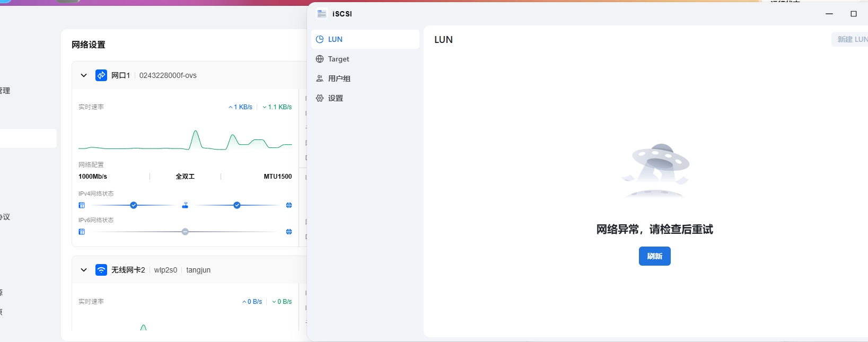Open the Target section in iSCSI
Screen dimensions: 868x342
click(x=365, y=59)
